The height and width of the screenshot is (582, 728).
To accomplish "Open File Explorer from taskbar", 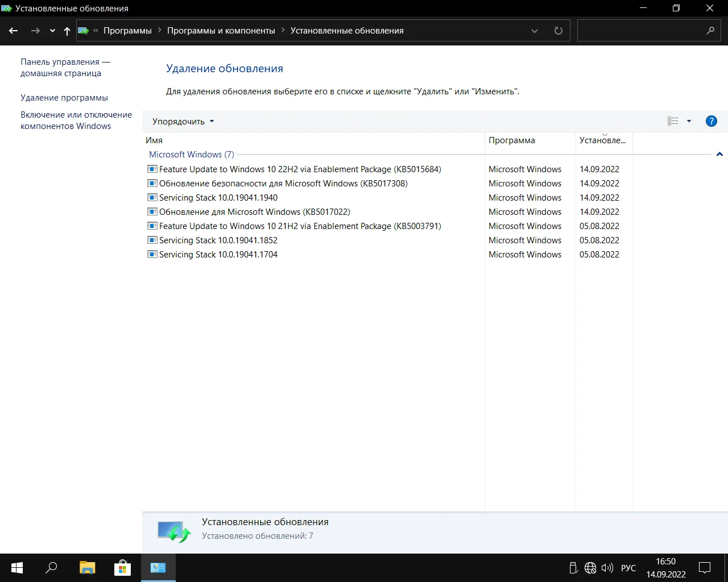I will point(87,567).
